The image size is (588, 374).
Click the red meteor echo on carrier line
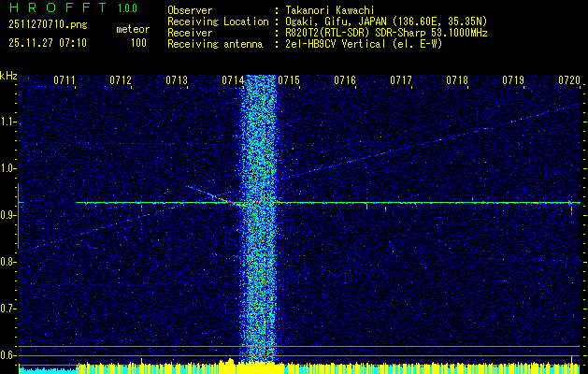[x=230, y=202]
